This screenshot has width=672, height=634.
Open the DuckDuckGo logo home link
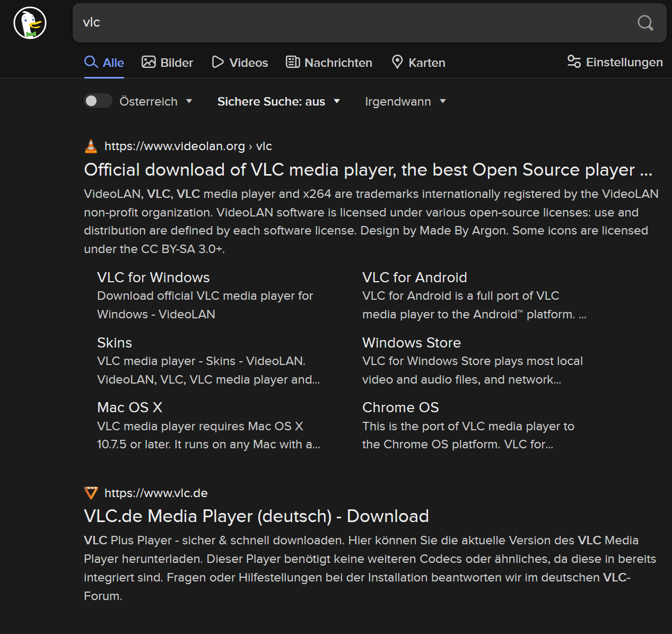(30, 23)
